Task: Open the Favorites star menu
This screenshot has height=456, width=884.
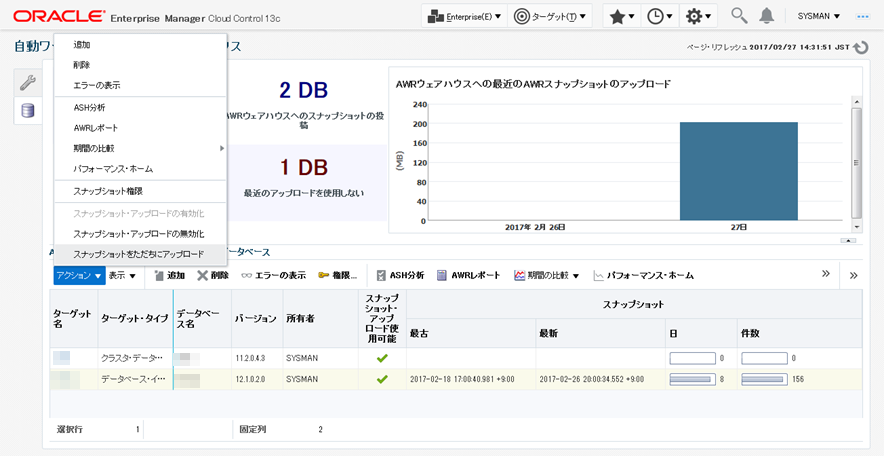Action: coord(622,17)
